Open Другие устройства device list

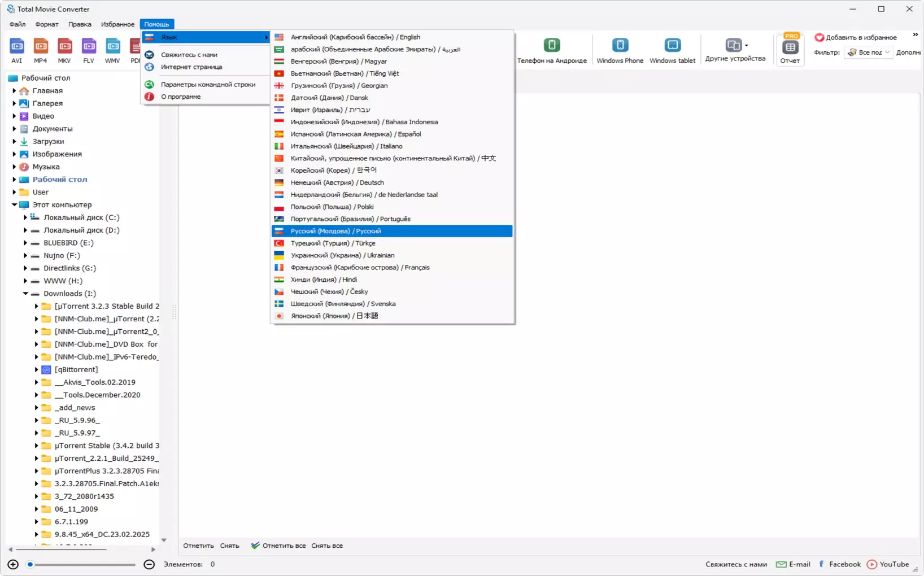(735, 50)
